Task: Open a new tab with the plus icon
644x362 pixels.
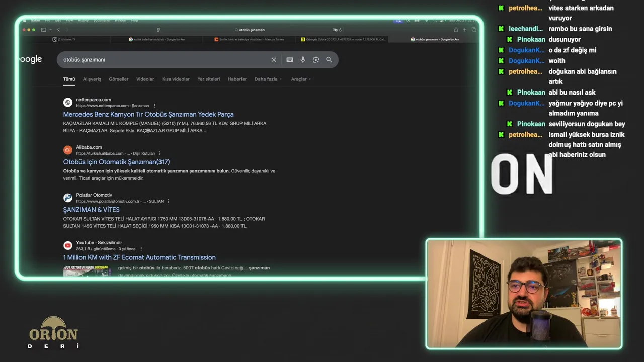Action: click(464, 30)
